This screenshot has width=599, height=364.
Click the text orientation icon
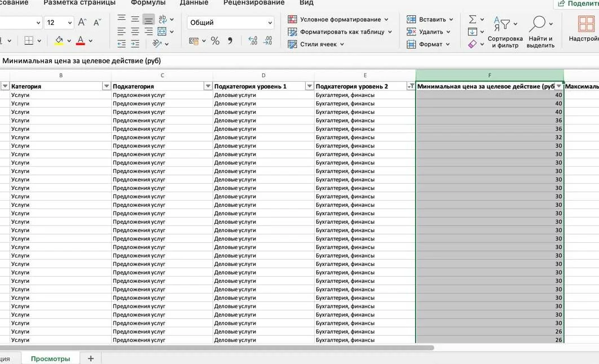point(157,43)
